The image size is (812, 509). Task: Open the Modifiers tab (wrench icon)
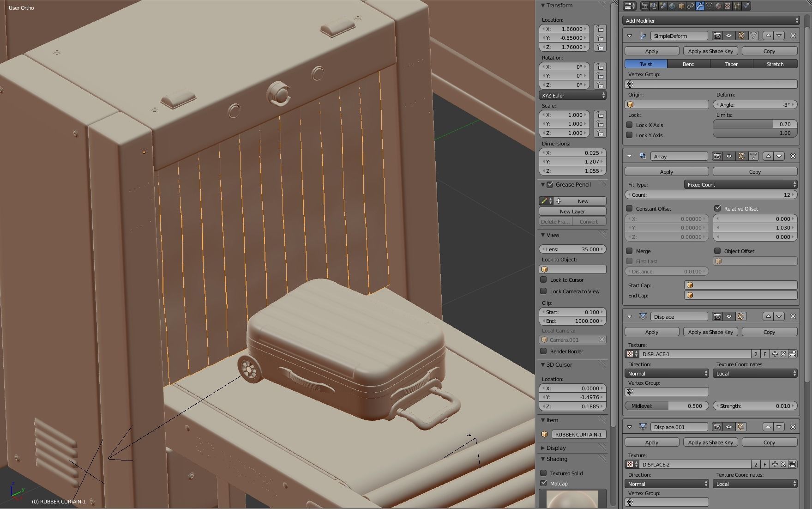click(x=700, y=6)
